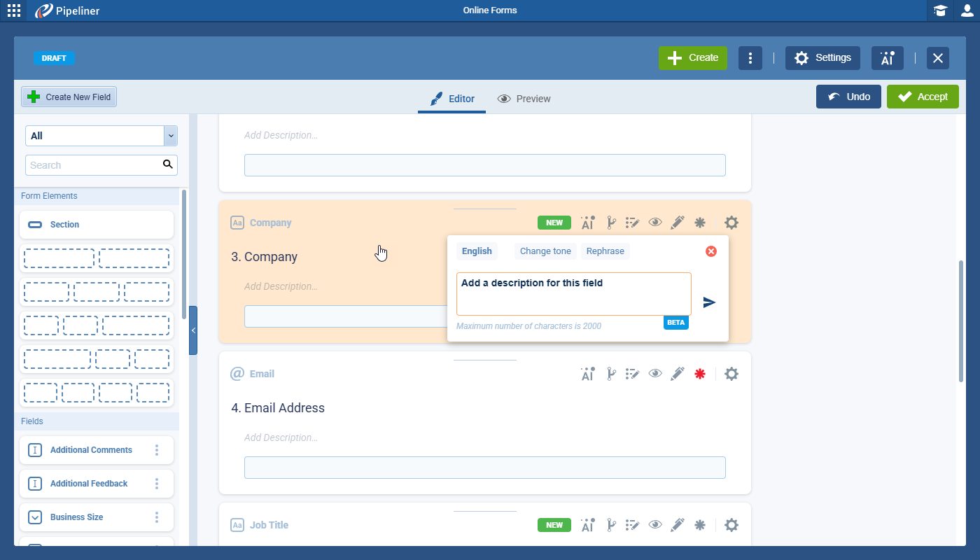The image size is (980, 560).
Task: Click the Create New Field button
Action: tap(69, 97)
